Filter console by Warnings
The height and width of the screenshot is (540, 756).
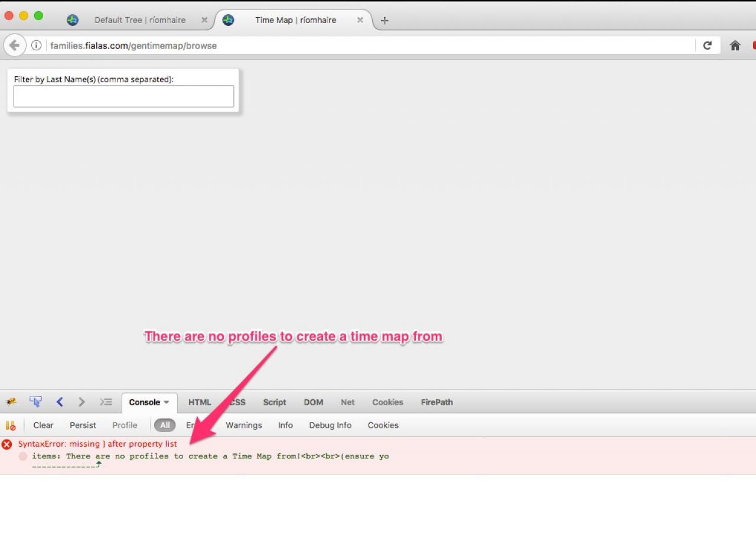(x=243, y=425)
